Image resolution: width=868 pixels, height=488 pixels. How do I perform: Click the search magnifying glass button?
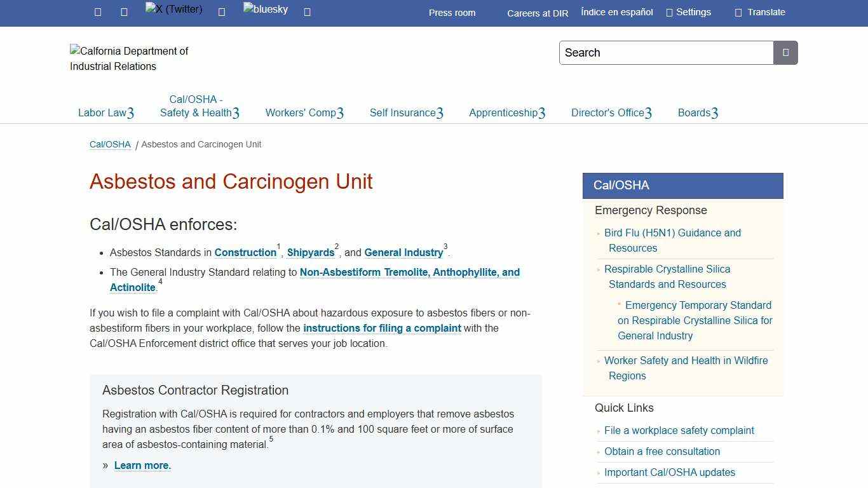click(x=785, y=53)
